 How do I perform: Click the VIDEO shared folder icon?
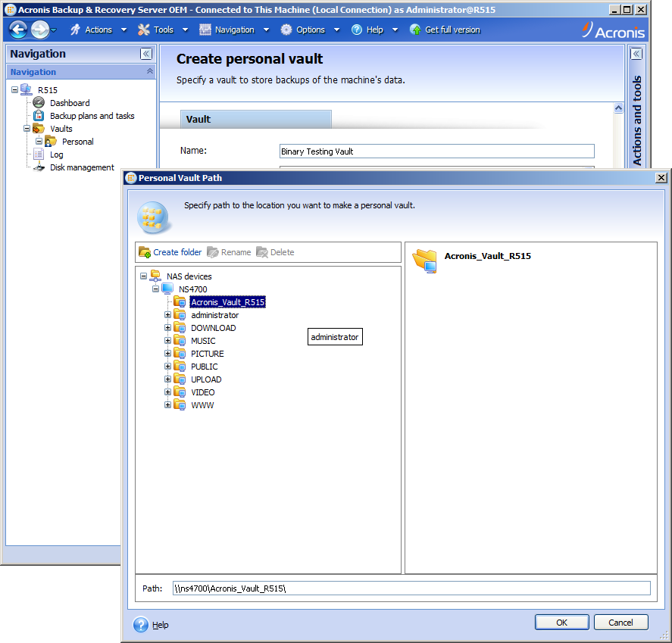click(180, 392)
